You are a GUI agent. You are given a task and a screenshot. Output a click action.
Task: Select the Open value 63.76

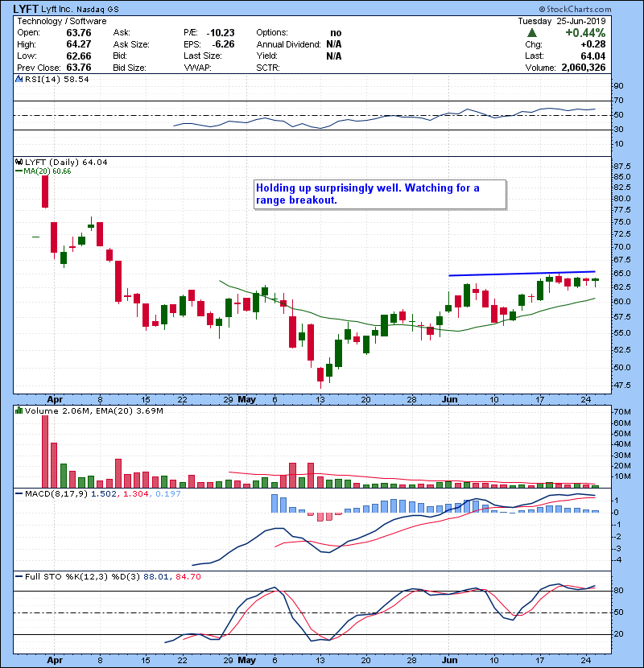(79, 33)
